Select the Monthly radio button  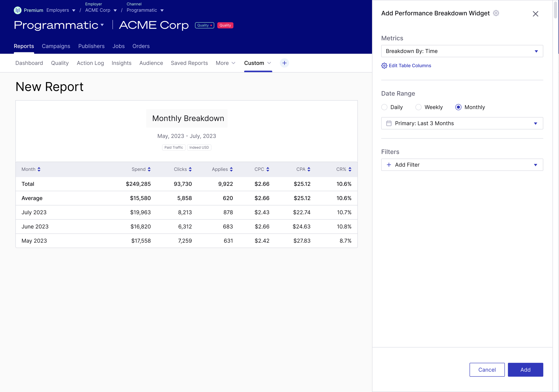pos(458,107)
